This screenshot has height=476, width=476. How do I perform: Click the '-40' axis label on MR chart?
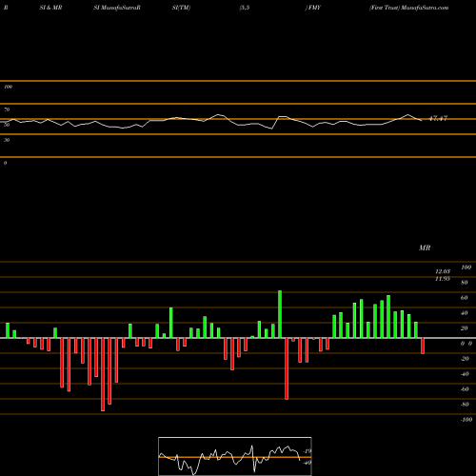coord(465,374)
